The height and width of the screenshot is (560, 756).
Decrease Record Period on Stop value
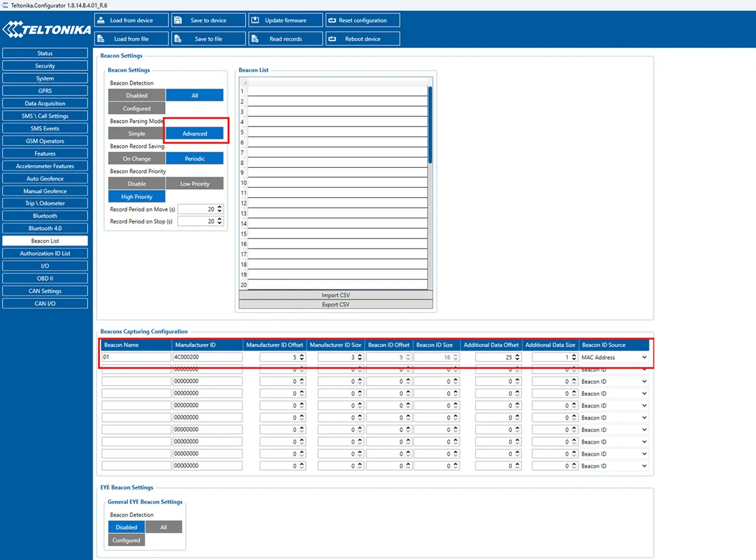coord(219,224)
